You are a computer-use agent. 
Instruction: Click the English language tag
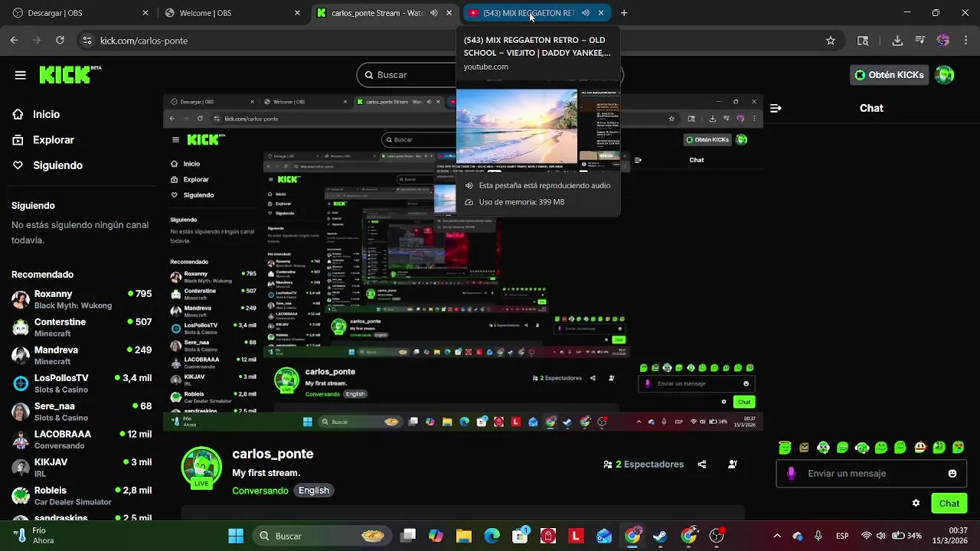coord(314,491)
